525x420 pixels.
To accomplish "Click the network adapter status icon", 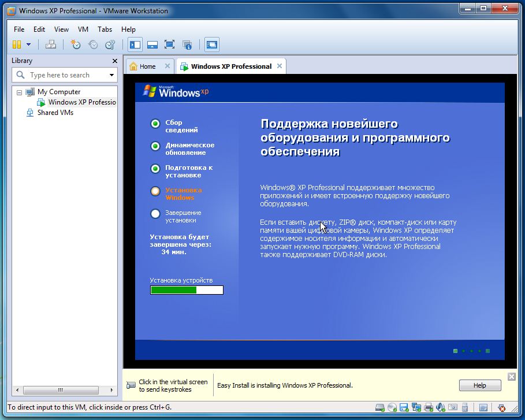I will pyautogui.click(x=416, y=408).
